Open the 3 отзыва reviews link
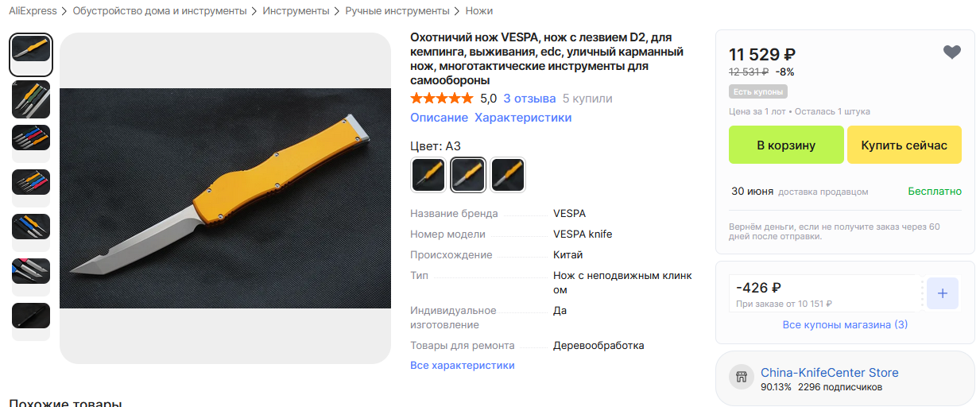 coord(529,99)
